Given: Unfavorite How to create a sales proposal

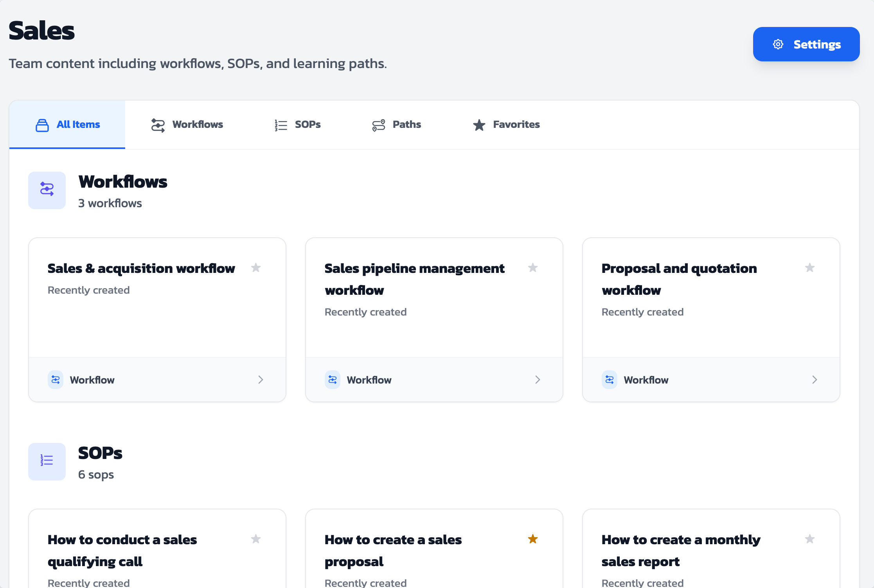Looking at the screenshot, I should tap(533, 539).
